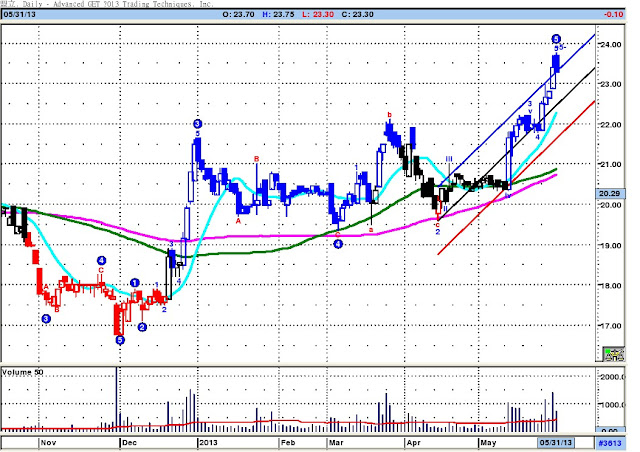
Task: Select the circled wave 2 label in December
Action: [x=142, y=327]
